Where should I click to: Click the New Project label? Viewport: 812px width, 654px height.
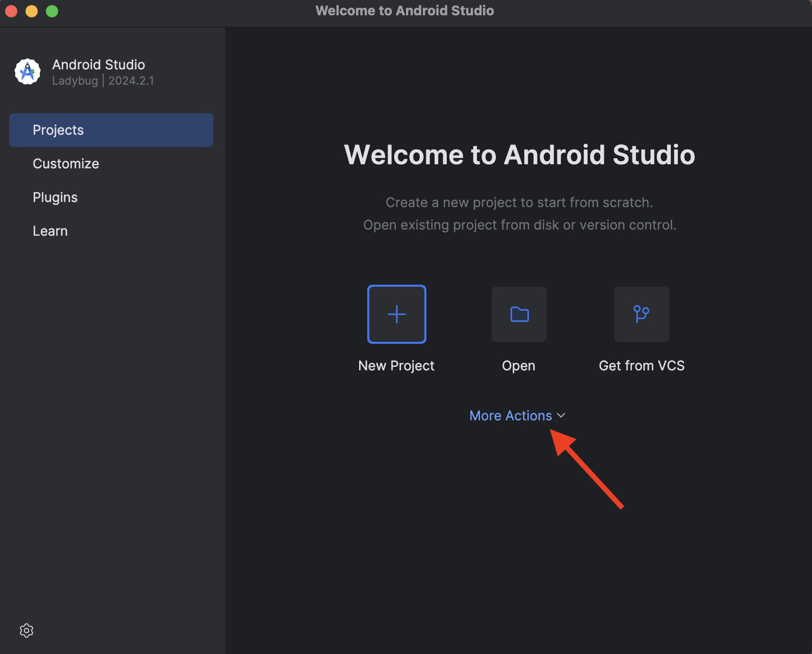pyautogui.click(x=396, y=366)
